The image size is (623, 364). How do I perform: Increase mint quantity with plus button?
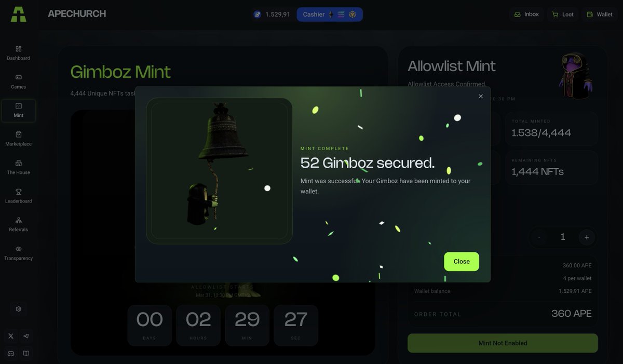click(587, 237)
